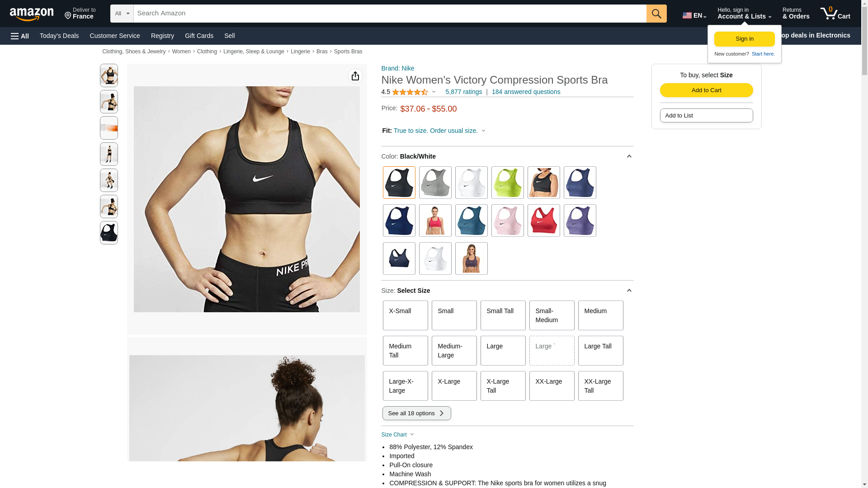868x488 pixels.
Task: Click the share icon on product image
Action: (x=355, y=76)
